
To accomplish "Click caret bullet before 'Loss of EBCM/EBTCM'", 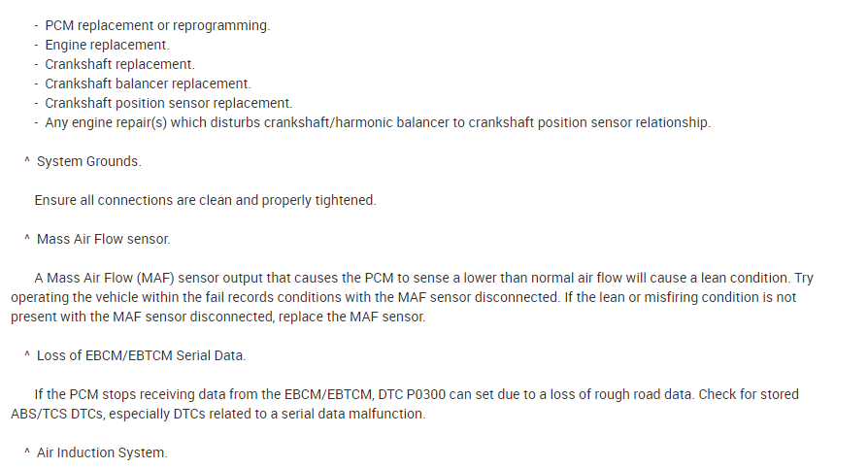I will pos(27,355).
